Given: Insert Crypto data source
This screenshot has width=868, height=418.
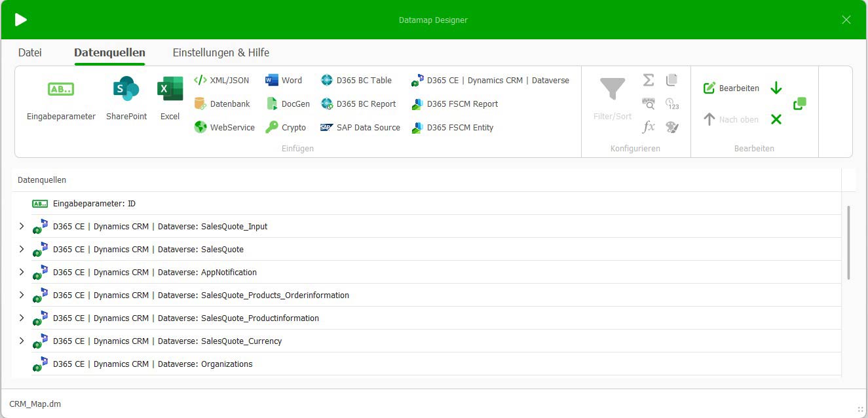Looking at the screenshot, I should [x=286, y=128].
